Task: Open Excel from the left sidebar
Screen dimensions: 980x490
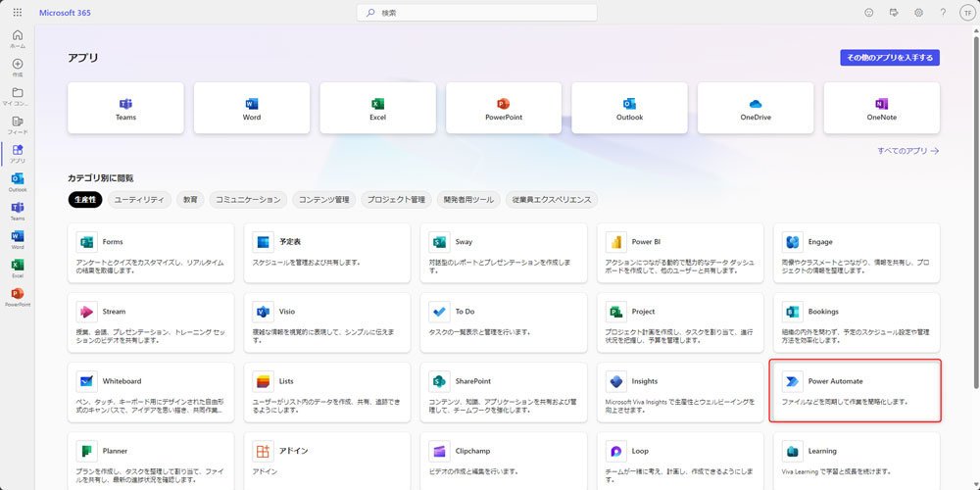Action: tap(18, 269)
